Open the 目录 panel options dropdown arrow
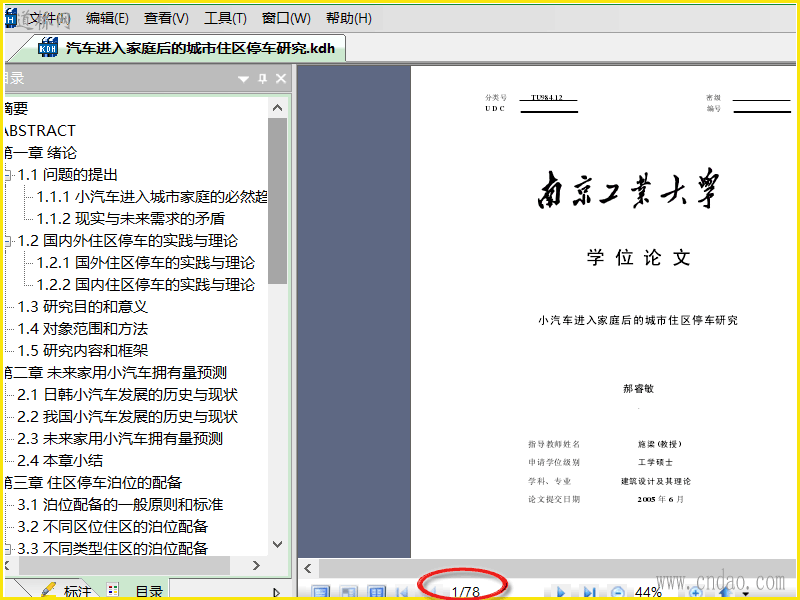This screenshot has height=600, width=800. (243, 79)
